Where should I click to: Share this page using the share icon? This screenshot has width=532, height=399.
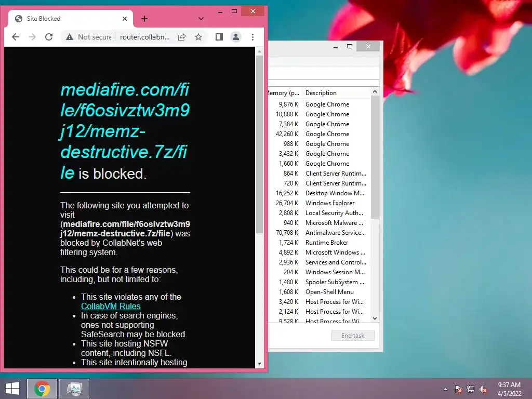point(182,37)
